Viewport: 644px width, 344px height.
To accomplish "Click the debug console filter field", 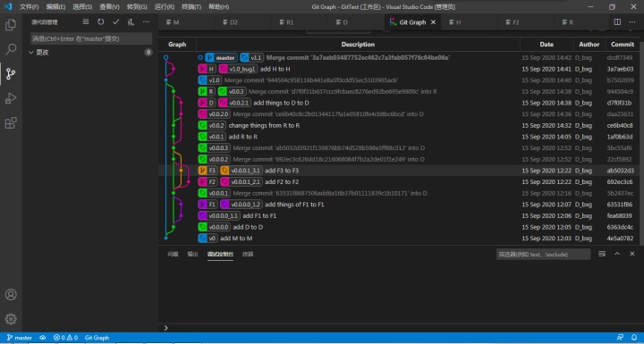I will (544, 255).
